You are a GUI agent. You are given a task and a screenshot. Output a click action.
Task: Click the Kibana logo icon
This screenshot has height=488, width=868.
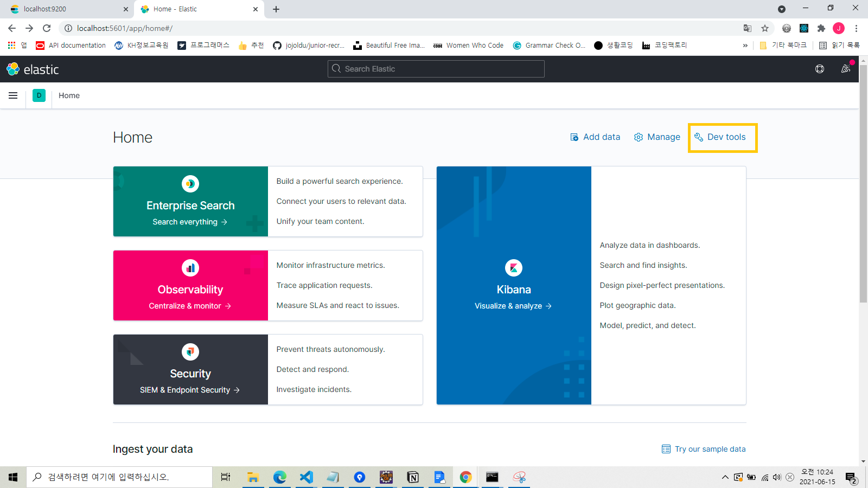(x=514, y=268)
